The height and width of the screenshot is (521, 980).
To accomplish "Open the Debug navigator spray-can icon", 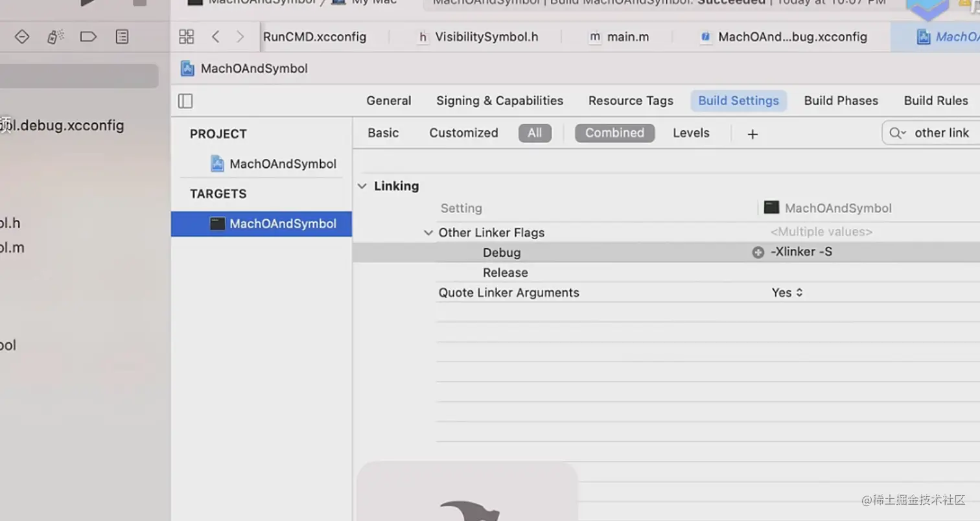I will tap(55, 37).
